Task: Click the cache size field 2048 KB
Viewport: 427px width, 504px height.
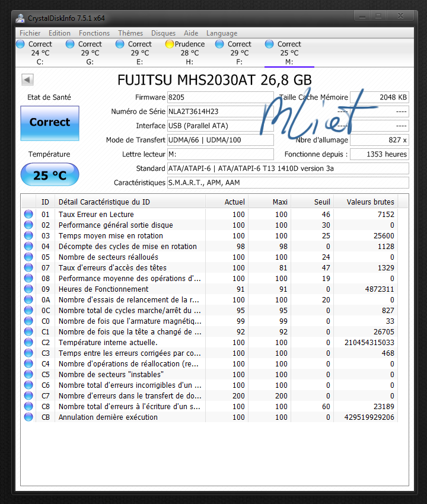Action: (x=380, y=97)
